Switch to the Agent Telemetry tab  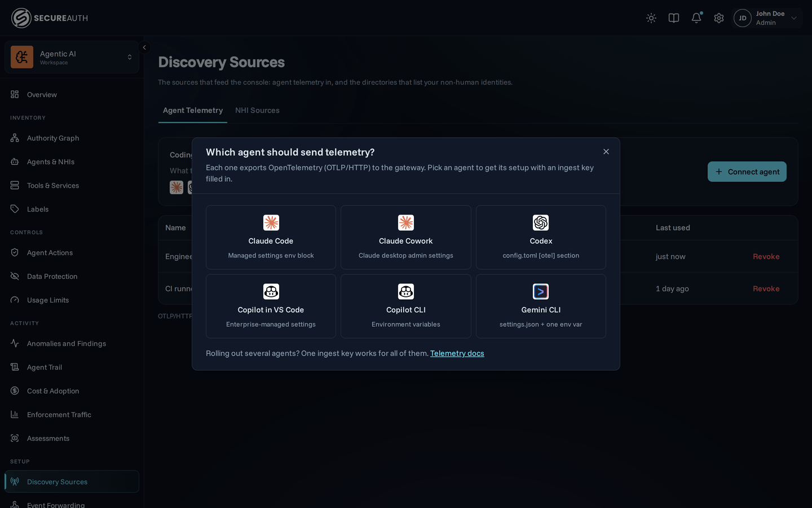[x=193, y=111]
